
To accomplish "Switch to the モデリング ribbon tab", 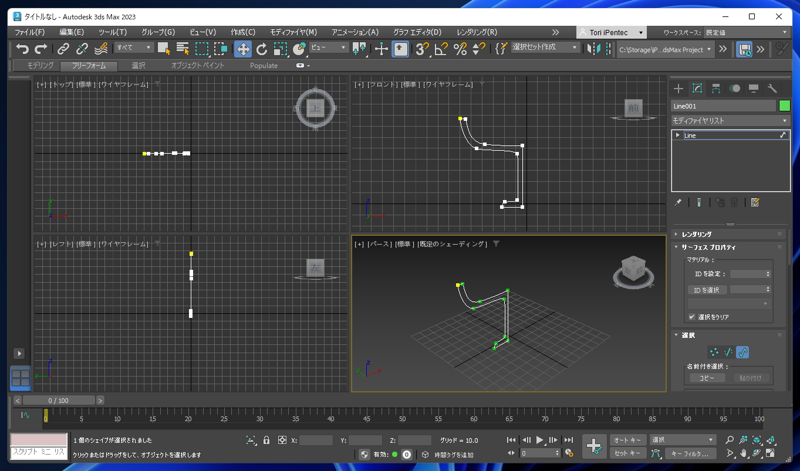I will pyautogui.click(x=40, y=65).
